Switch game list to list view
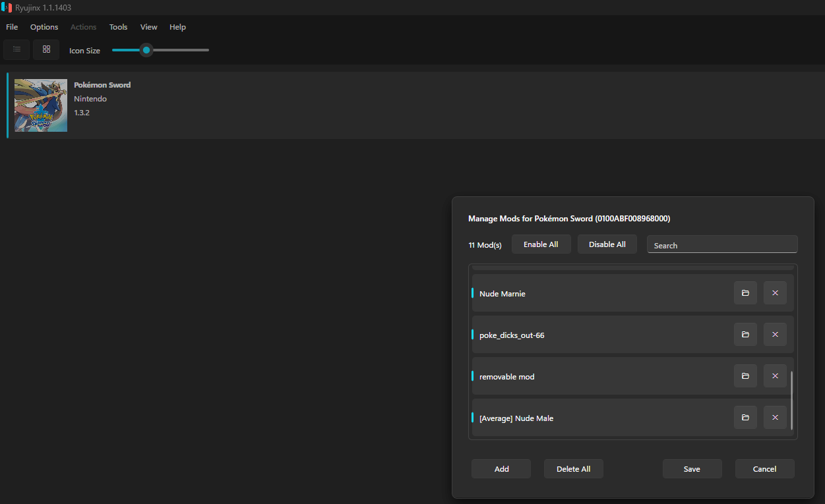825x504 pixels. 16,49
